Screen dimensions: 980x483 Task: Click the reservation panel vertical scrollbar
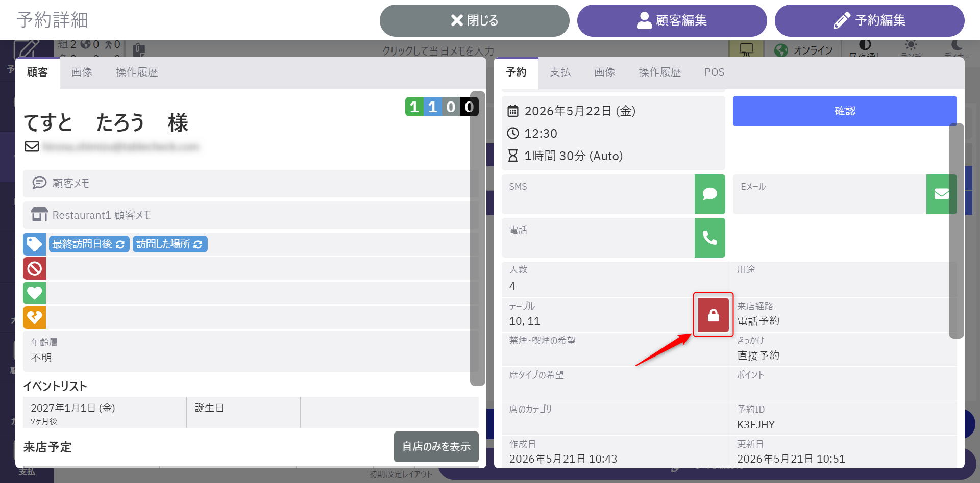tap(956, 231)
